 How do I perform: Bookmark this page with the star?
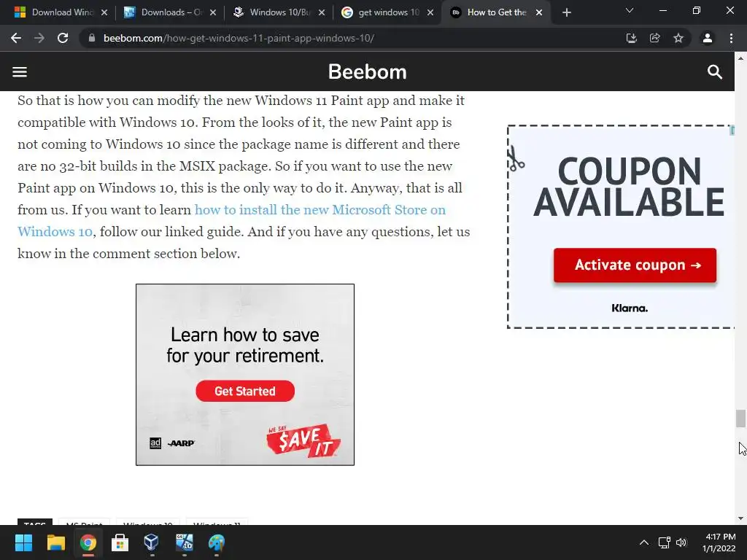[678, 38]
